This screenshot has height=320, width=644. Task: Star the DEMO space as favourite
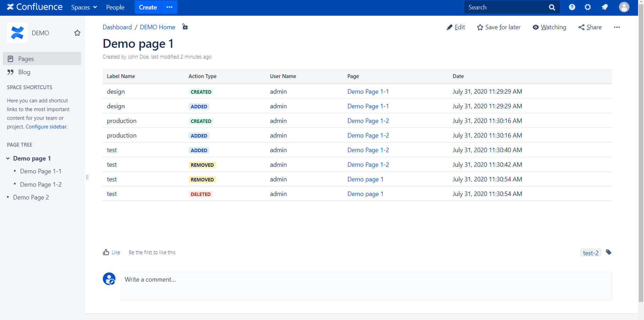point(77,33)
